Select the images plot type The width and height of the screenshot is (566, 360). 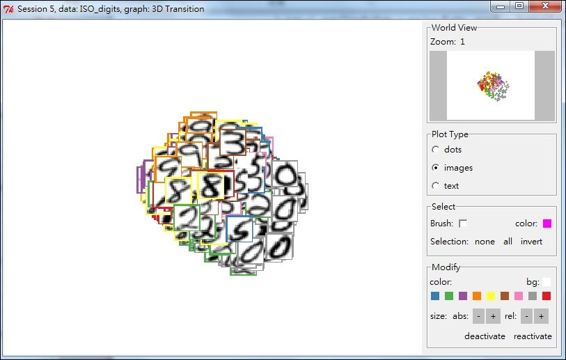click(x=436, y=168)
